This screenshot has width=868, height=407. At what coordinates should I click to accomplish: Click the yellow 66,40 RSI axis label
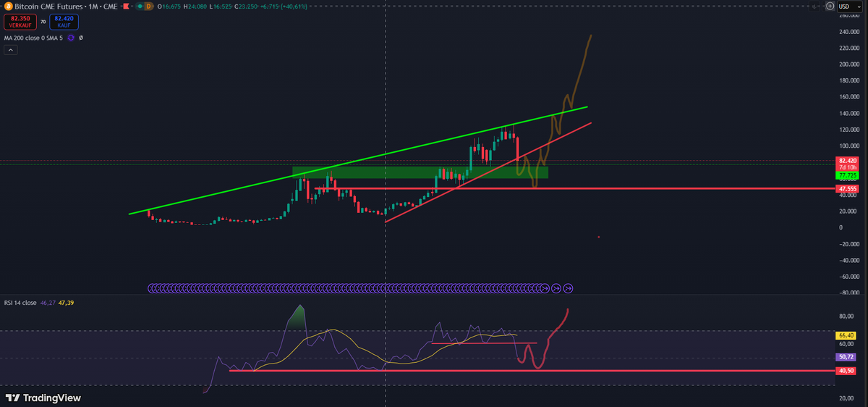pyautogui.click(x=846, y=335)
